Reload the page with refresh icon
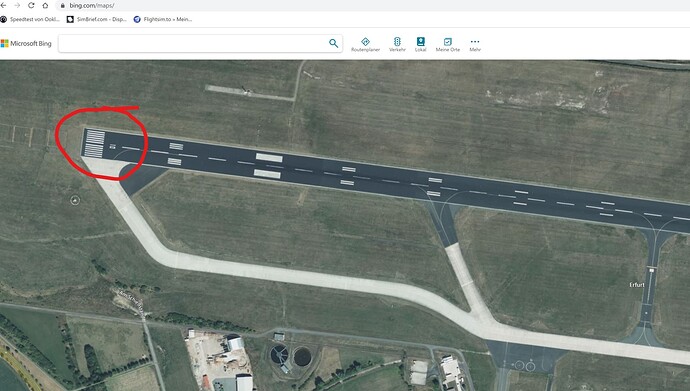Viewport: 690px width, 391px height. point(31,5)
